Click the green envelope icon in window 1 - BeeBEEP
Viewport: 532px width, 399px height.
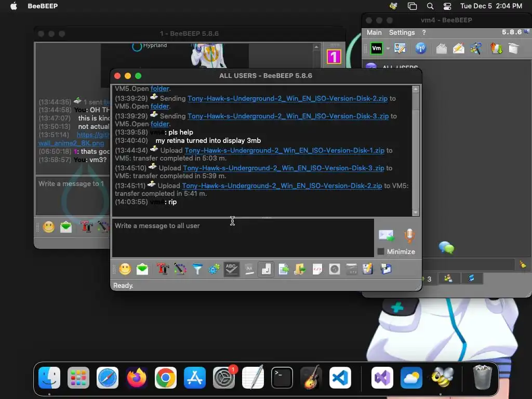[x=66, y=227]
